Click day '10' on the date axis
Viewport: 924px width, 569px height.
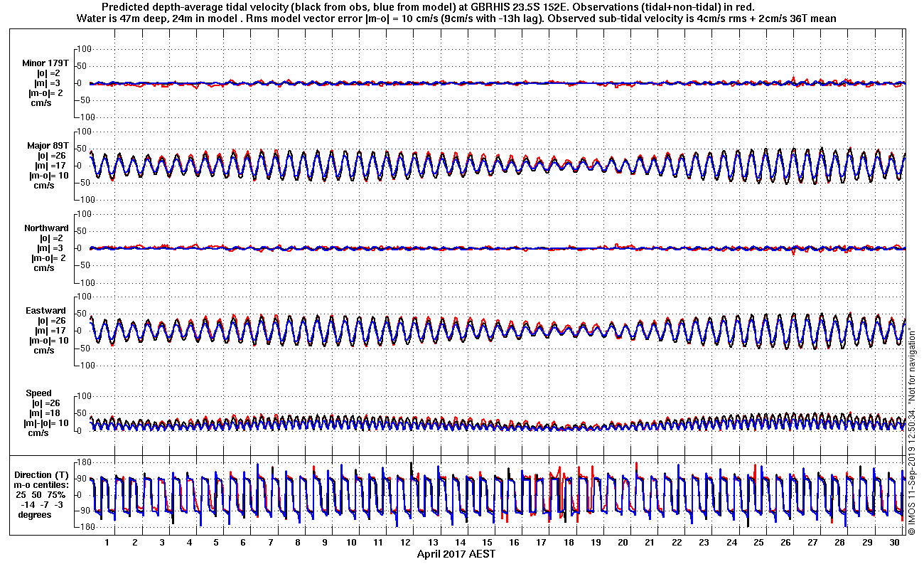pos(352,542)
